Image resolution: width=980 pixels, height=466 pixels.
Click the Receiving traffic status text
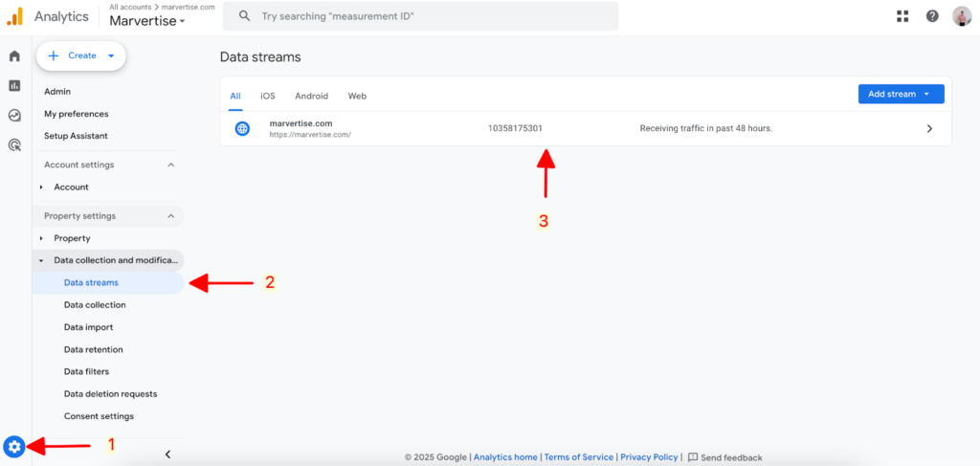706,128
